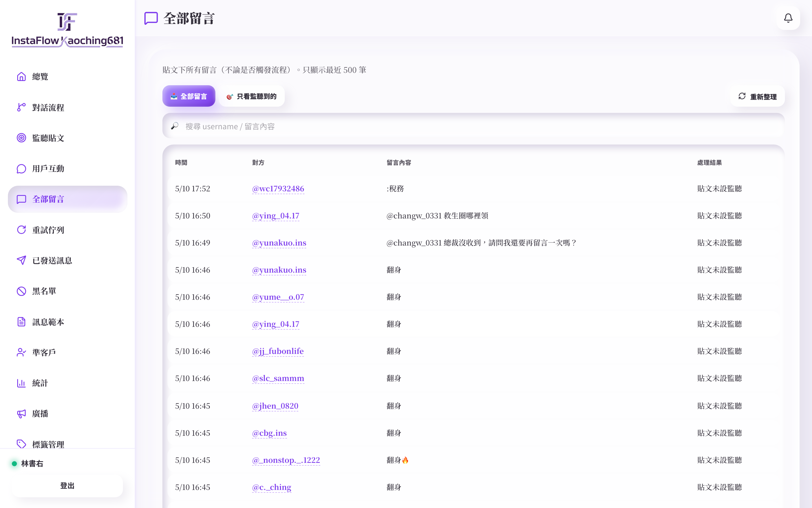
Task: Open @_nonstop.__.1222 user link
Action: [286, 460]
